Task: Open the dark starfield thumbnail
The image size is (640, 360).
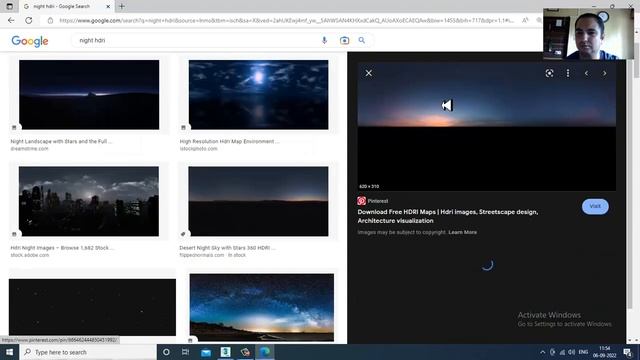Action: click(x=92, y=307)
